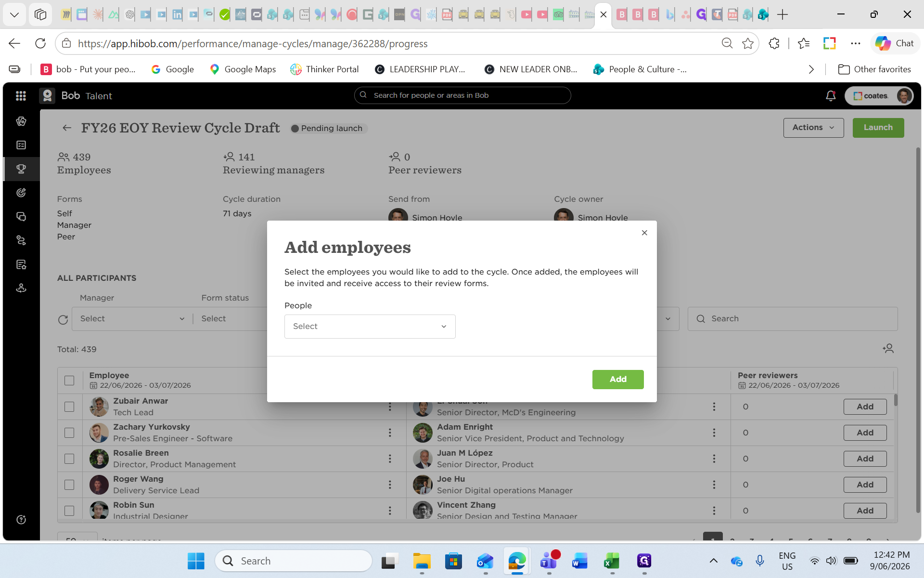Open Roger Wang's three-dot menu

(x=390, y=485)
